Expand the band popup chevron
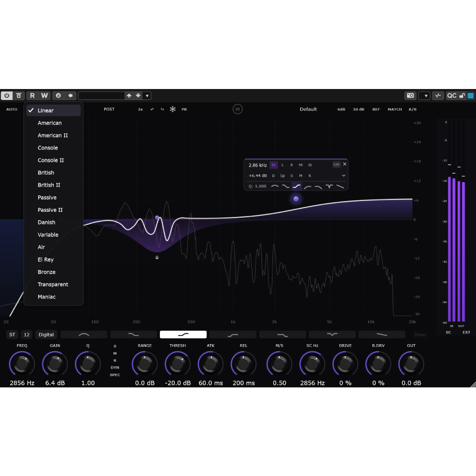The image size is (476, 476). tap(344, 176)
